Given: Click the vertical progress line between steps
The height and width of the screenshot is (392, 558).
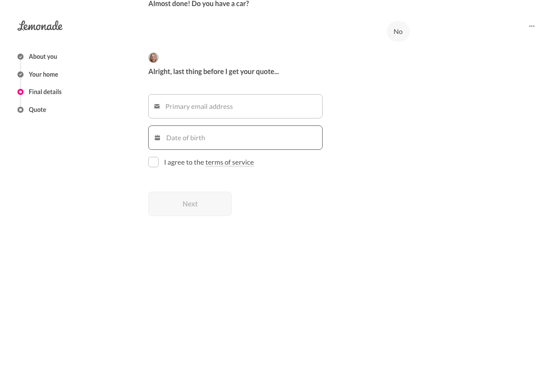Looking at the screenshot, I should (x=20, y=83).
